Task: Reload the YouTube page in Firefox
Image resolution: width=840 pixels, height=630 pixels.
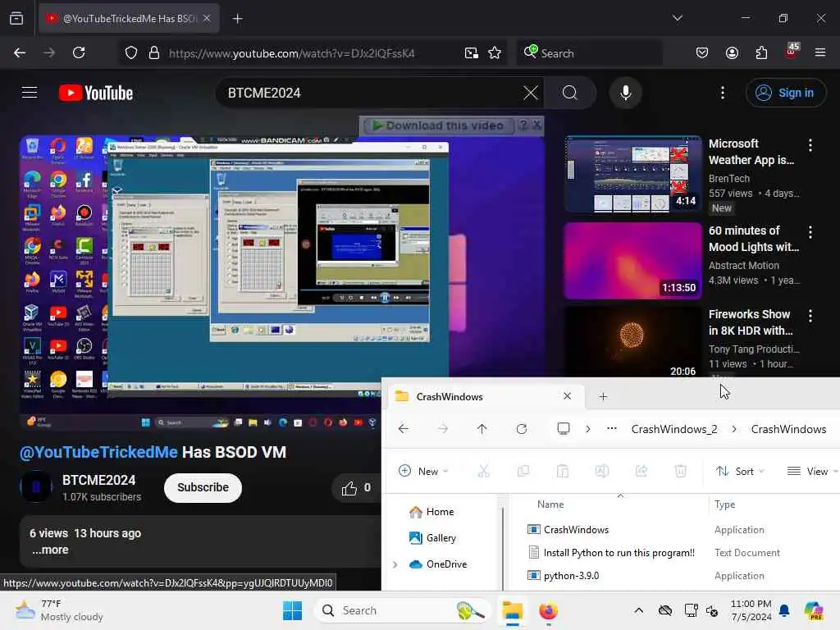Action: (x=79, y=53)
